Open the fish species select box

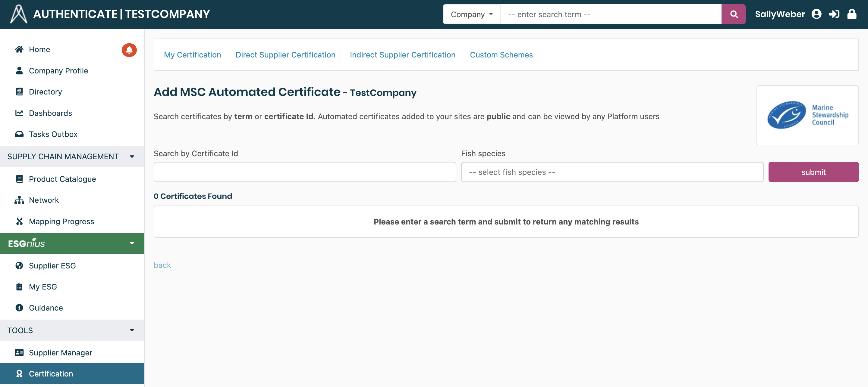(612, 172)
